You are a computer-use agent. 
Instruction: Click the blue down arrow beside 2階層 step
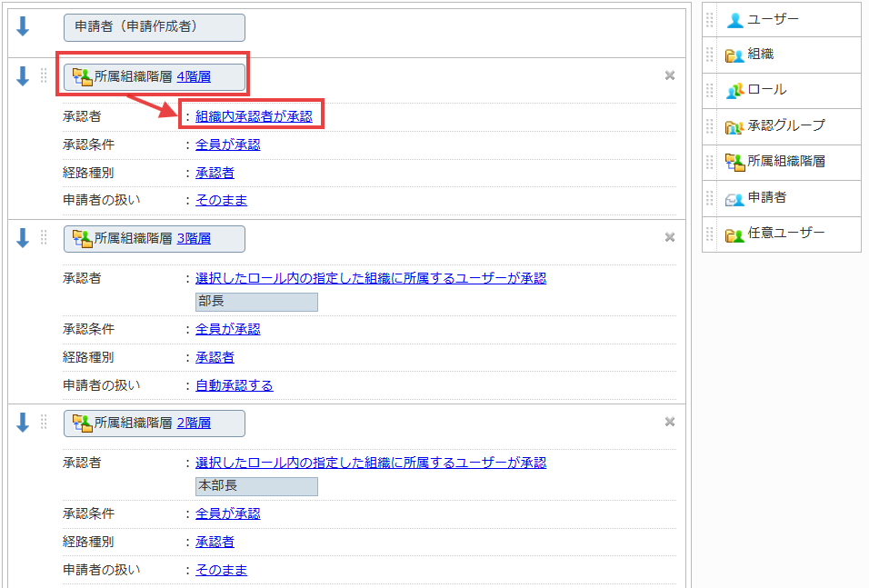point(23,423)
